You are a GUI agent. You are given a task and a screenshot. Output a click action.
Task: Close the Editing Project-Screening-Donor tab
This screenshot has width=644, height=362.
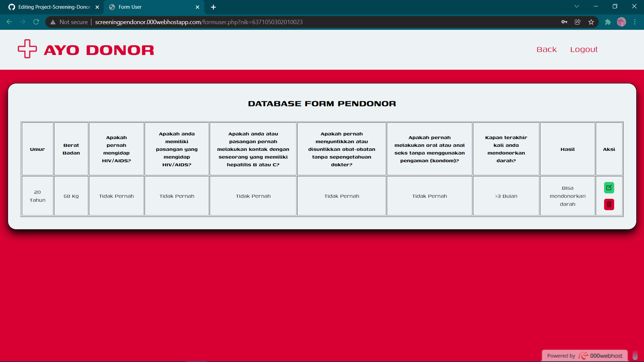coord(97,7)
